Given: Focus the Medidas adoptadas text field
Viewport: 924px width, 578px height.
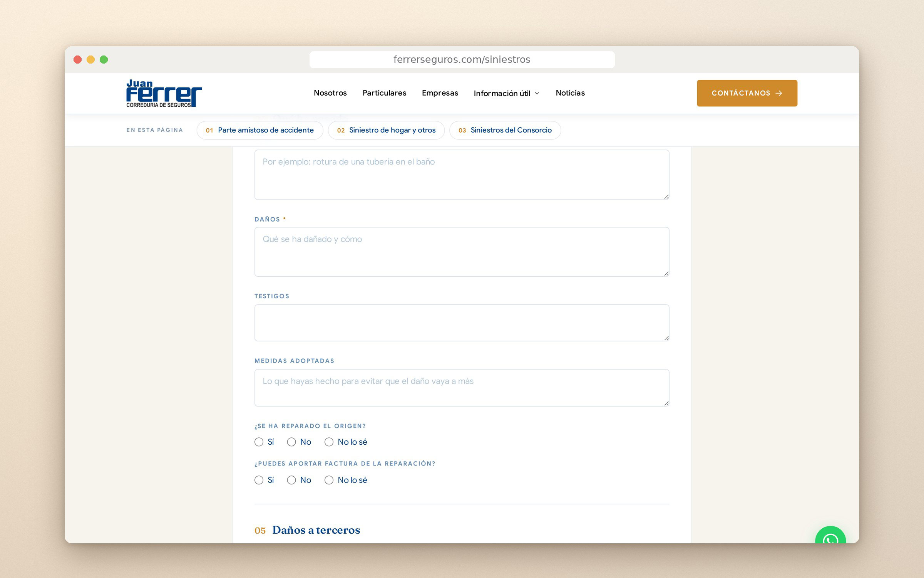Looking at the screenshot, I should coord(462,388).
